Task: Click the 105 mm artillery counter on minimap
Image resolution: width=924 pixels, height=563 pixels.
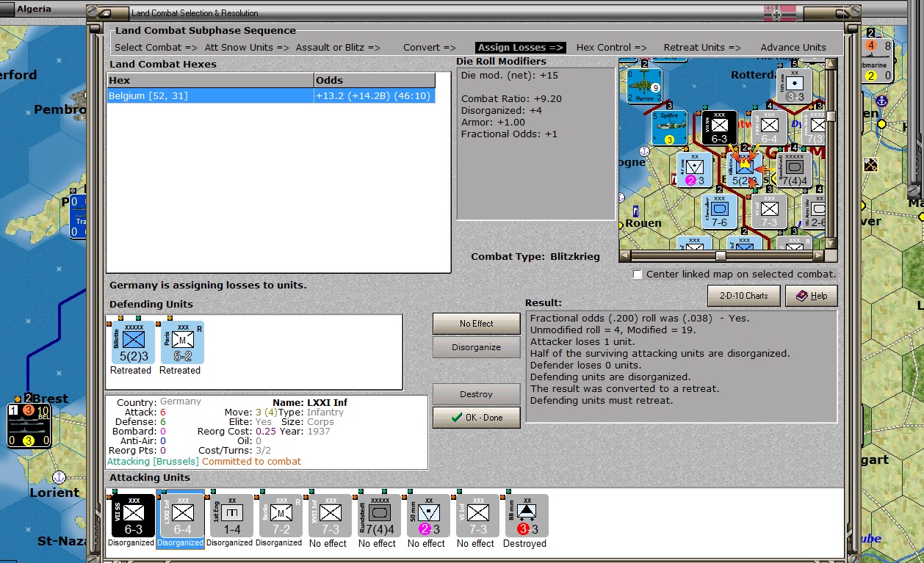Action: (794, 86)
